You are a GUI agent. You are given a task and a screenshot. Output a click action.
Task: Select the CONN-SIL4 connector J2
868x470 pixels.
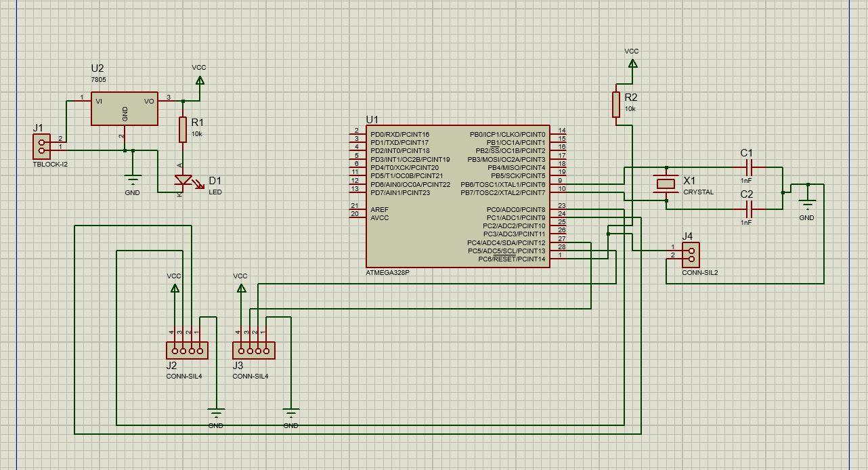click(187, 350)
